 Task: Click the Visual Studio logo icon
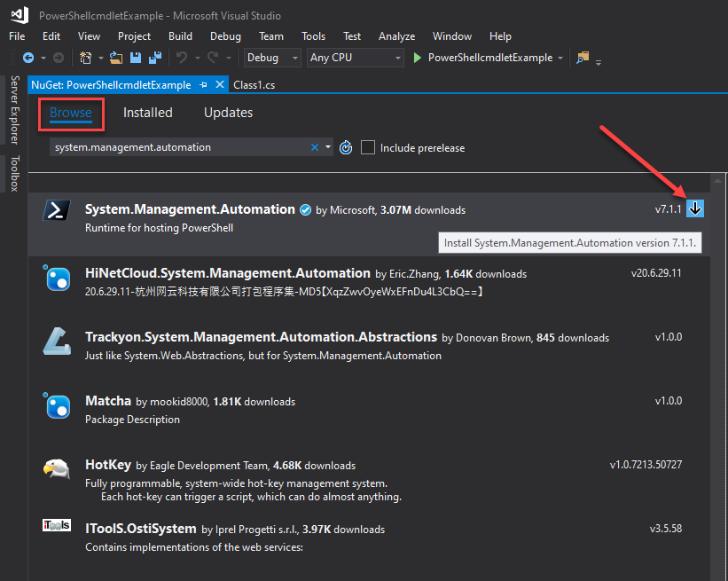[20, 15]
